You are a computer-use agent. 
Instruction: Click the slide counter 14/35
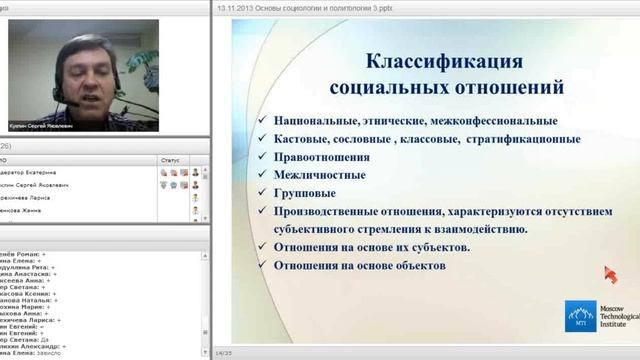(x=223, y=353)
